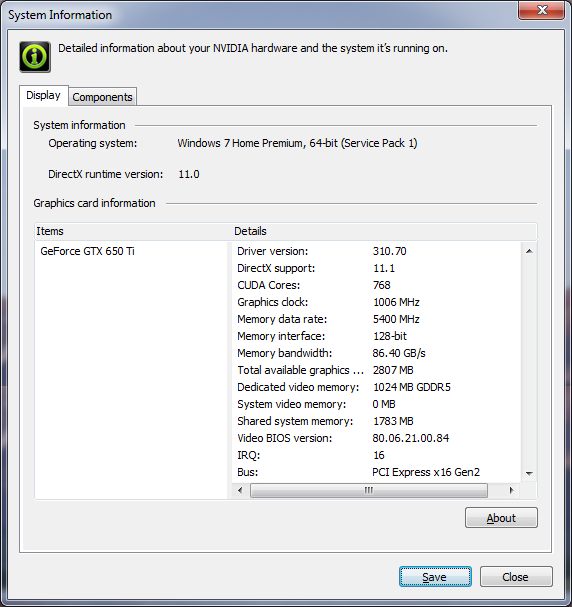Click the Items column header
This screenshot has width=572, height=607.
[133, 231]
